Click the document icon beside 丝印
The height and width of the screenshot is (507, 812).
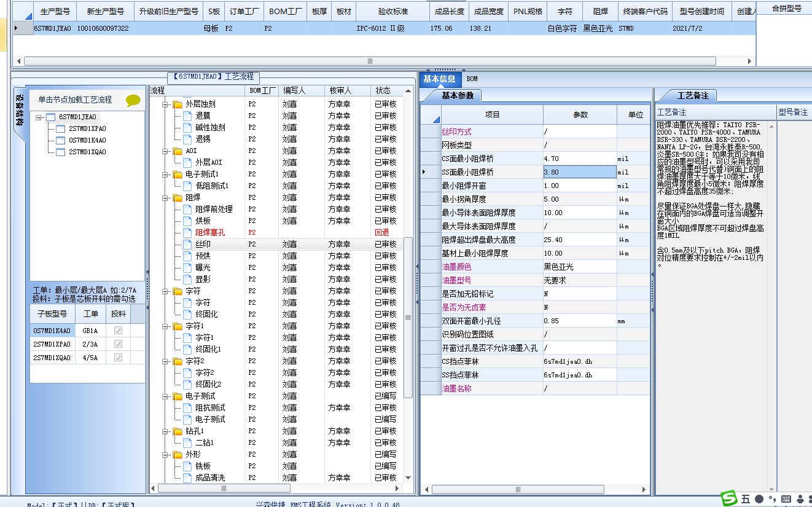187,245
